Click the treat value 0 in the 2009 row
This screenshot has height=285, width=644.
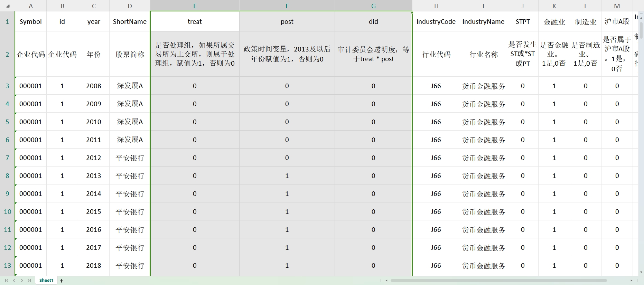(195, 104)
